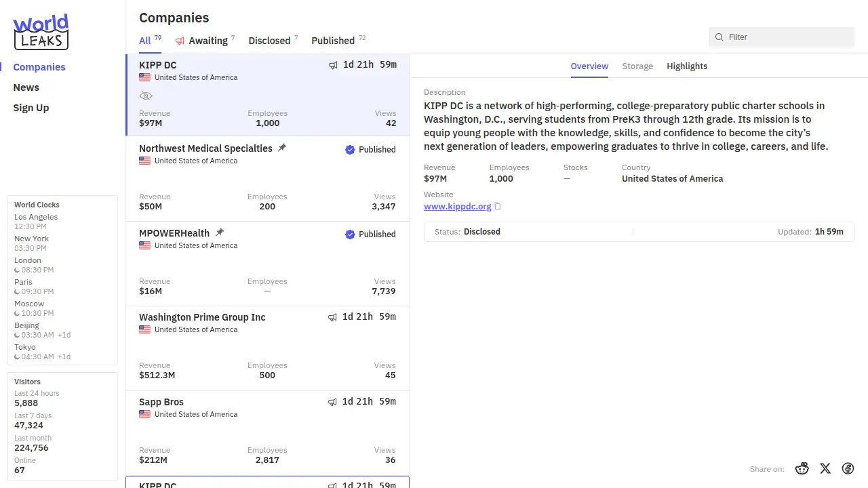Open the www.kippdc.org link
868x488 pixels.
tap(457, 206)
